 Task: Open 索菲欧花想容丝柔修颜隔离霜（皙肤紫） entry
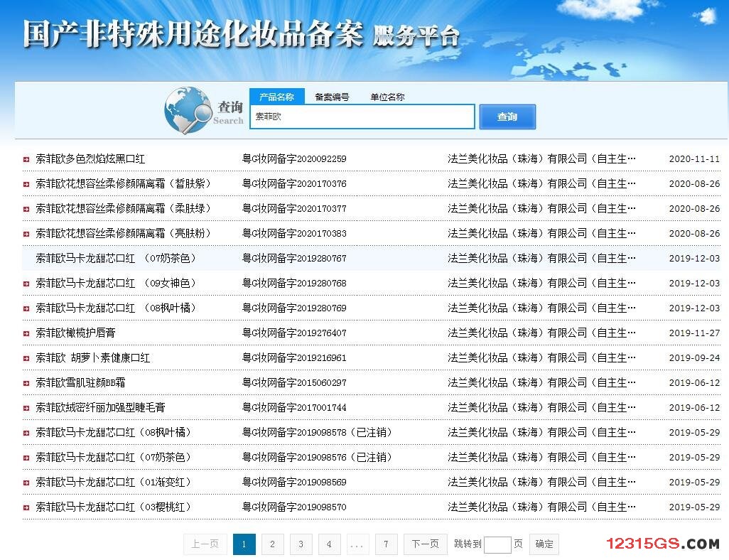click(x=123, y=184)
